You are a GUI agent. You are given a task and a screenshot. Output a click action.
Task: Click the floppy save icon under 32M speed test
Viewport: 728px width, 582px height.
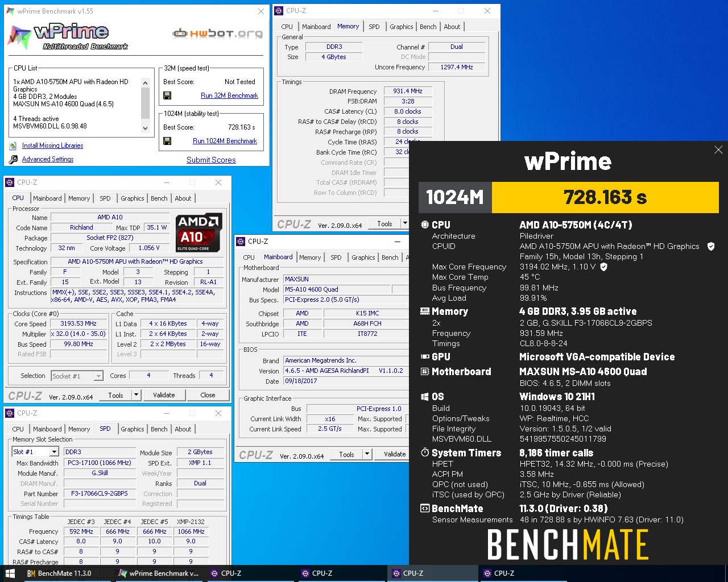pyautogui.click(x=167, y=95)
